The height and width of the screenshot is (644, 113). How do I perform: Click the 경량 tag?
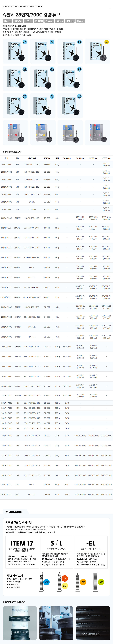pos(28,21)
